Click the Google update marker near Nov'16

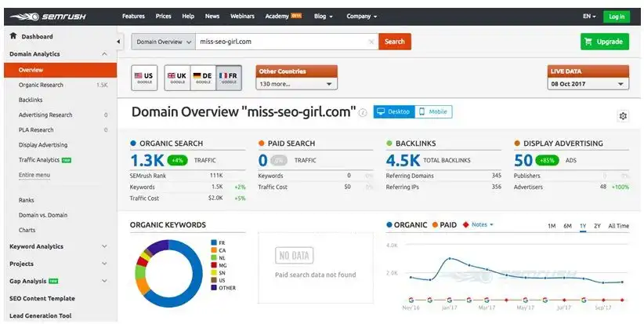(x=411, y=300)
